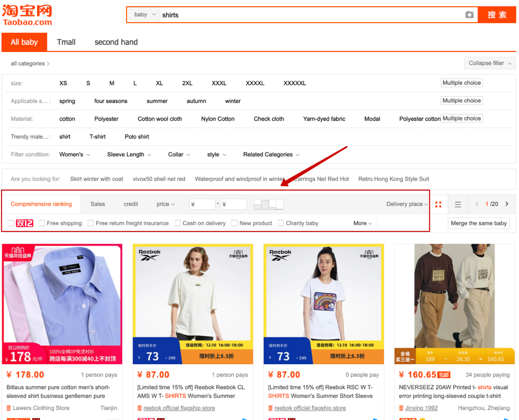Open the Reebok cream t-shirt image
519x420 pixels.
(193, 304)
